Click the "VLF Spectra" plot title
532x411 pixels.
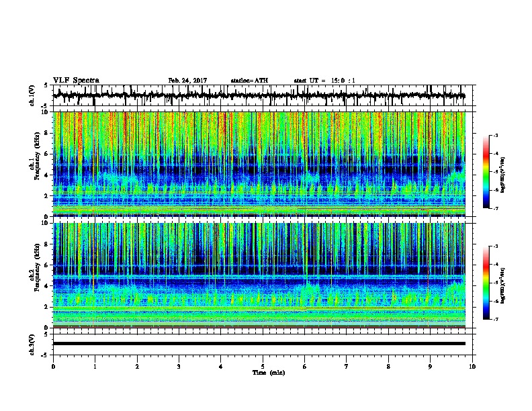pos(76,81)
